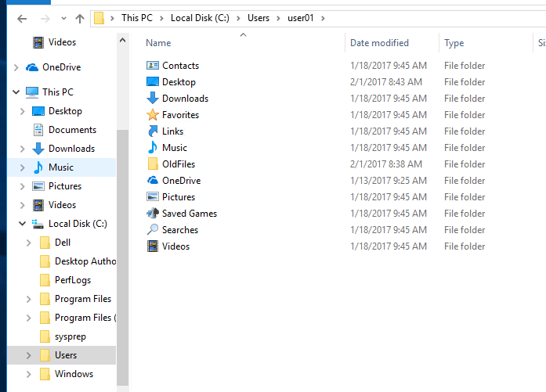Select top Videos item in navigation pane
The width and height of the screenshot is (546, 392).
62,42
